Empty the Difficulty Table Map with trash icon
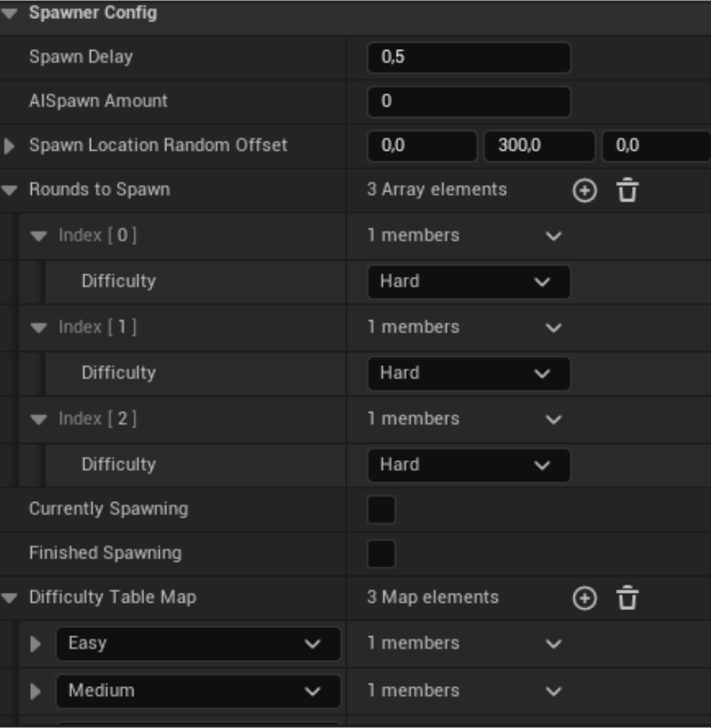Viewport: 711px width, 728px height. [627, 598]
